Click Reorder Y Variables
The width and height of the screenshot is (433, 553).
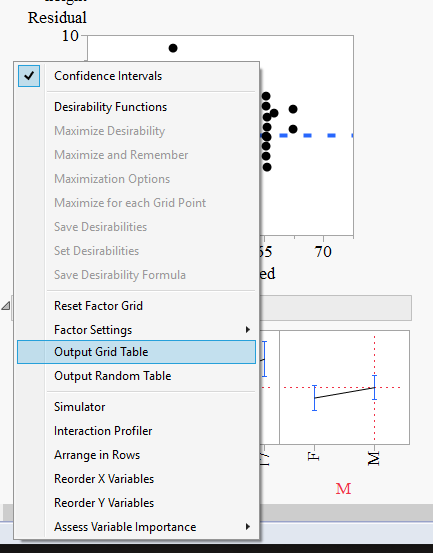click(x=104, y=503)
